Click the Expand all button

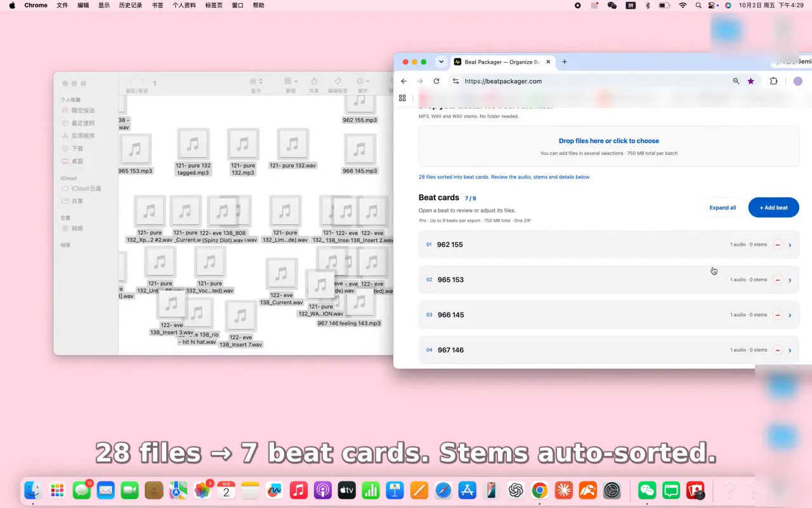pyautogui.click(x=723, y=208)
